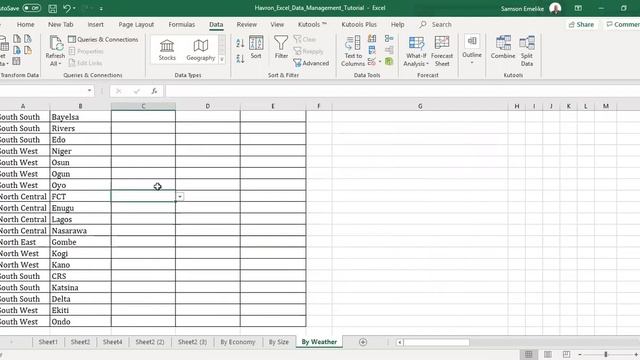Select the cell containing Bayelsa

[80, 117]
